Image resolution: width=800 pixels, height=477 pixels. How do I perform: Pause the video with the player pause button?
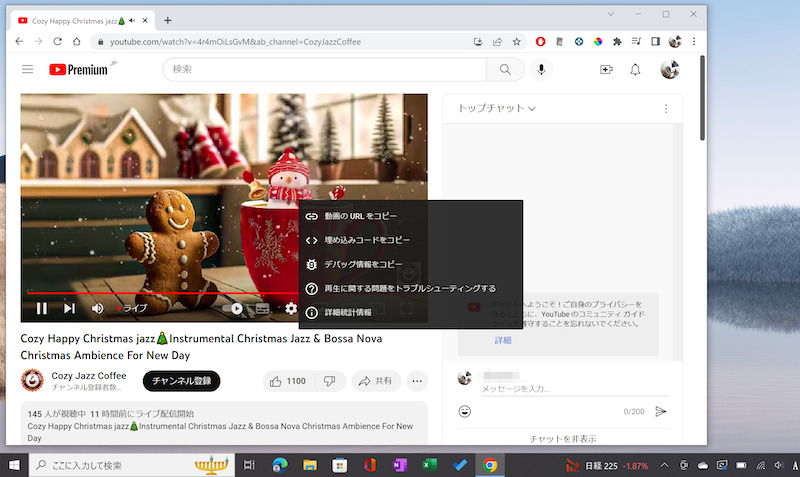42,308
